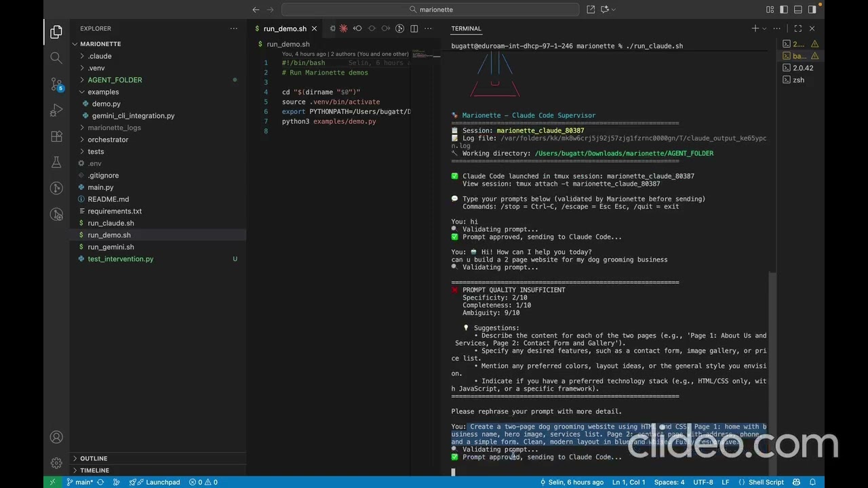The height and width of the screenshot is (488, 868).
Task: Expand the TIMELINE section
Action: [158, 470]
